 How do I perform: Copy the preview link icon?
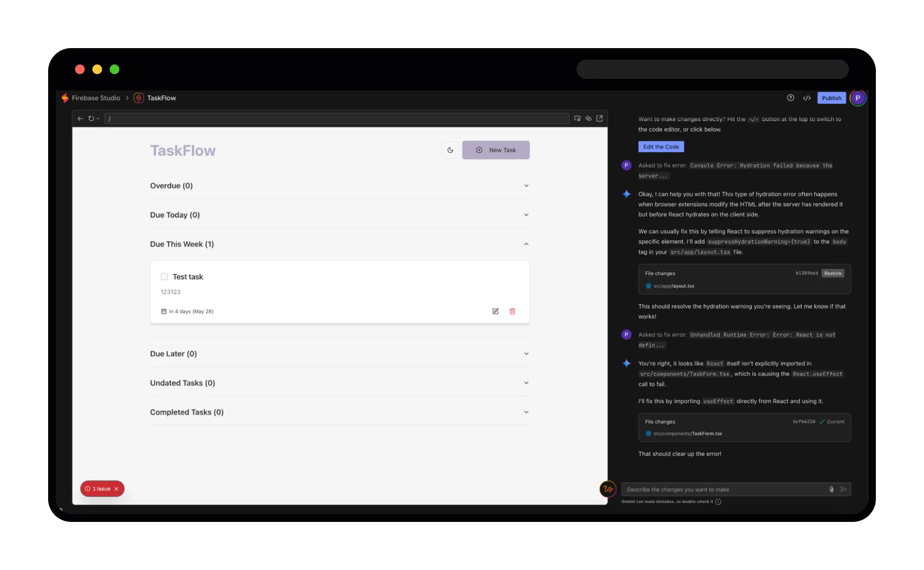tap(588, 118)
